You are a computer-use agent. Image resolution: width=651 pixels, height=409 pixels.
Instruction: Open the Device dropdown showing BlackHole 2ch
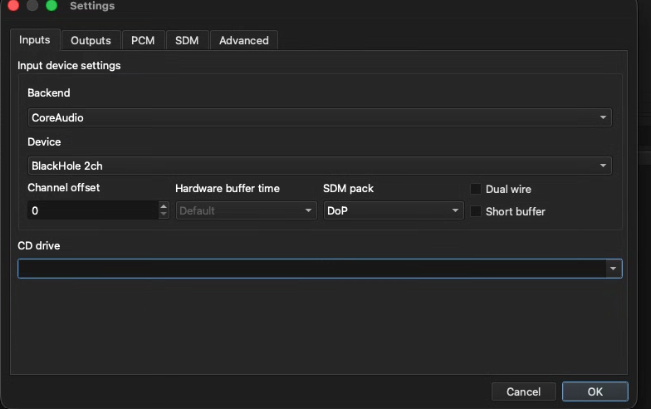click(x=319, y=166)
